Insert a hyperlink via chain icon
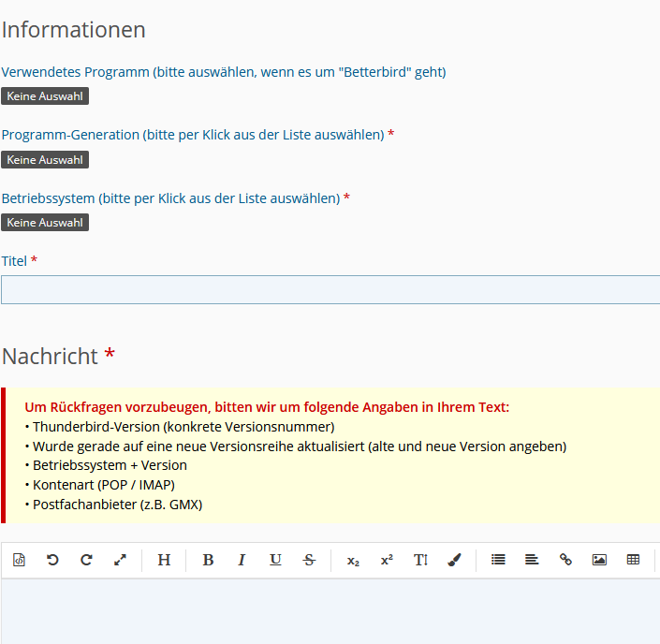 (x=565, y=560)
